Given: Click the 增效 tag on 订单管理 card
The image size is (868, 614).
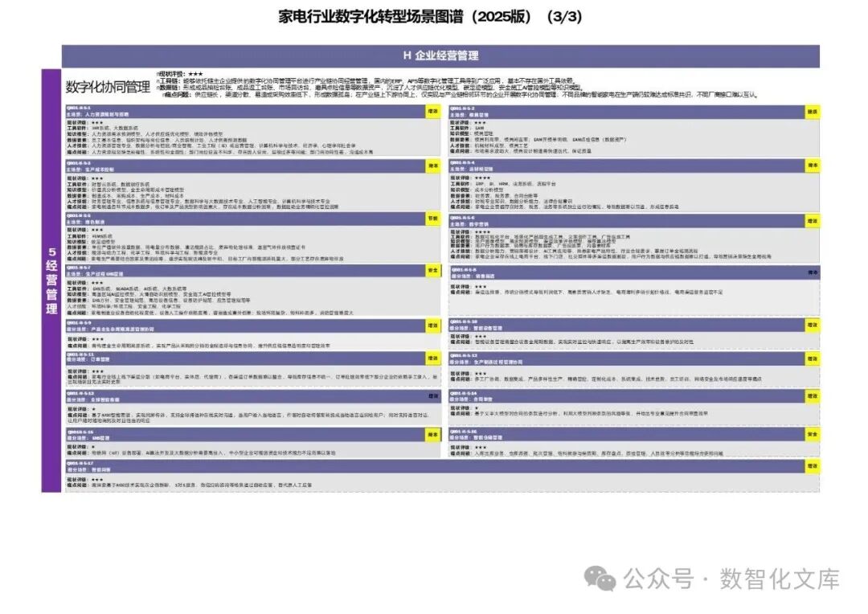Looking at the screenshot, I should pos(433,358).
